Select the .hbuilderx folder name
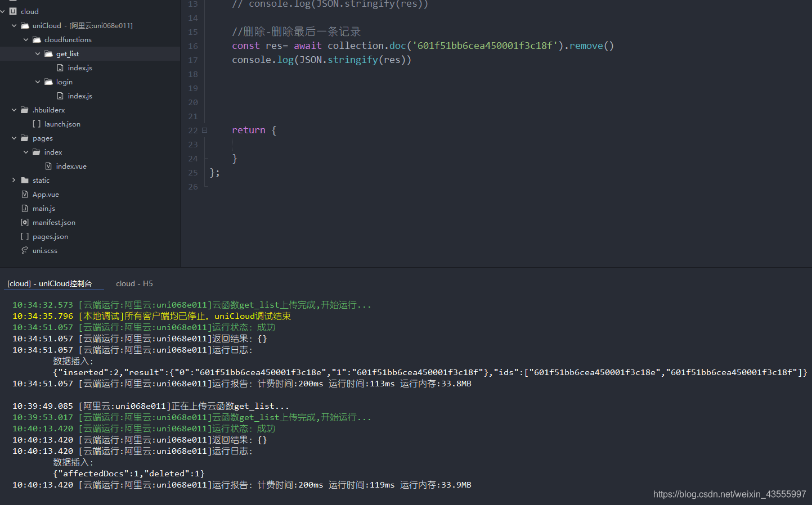 tap(49, 110)
